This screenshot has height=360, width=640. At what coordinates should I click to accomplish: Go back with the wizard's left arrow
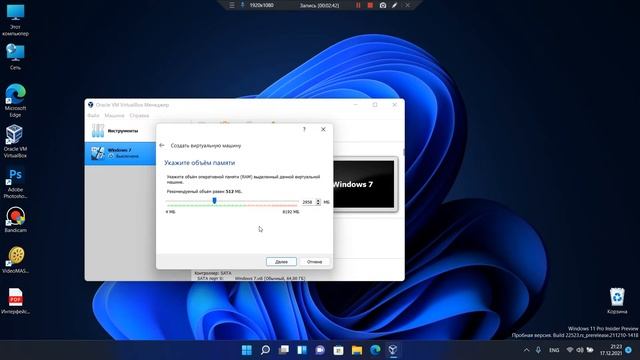(x=162, y=145)
